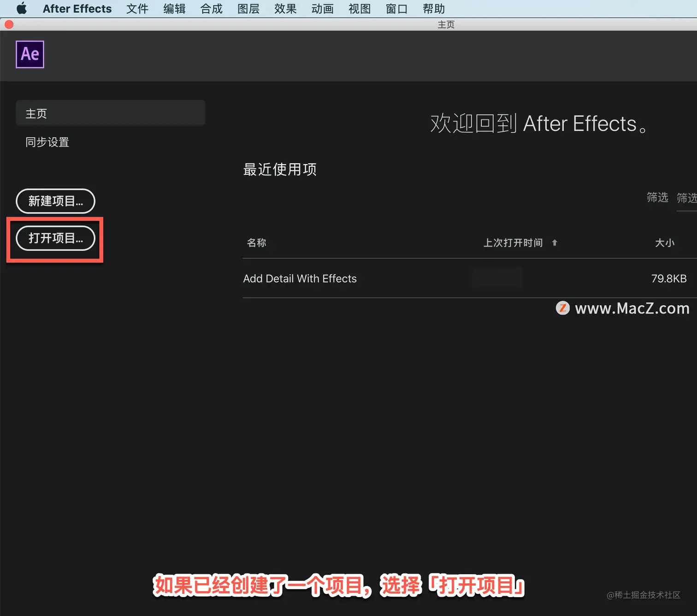The width and height of the screenshot is (697, 616).
Task: Open the 动画 menu
Action: pos(323,9)
